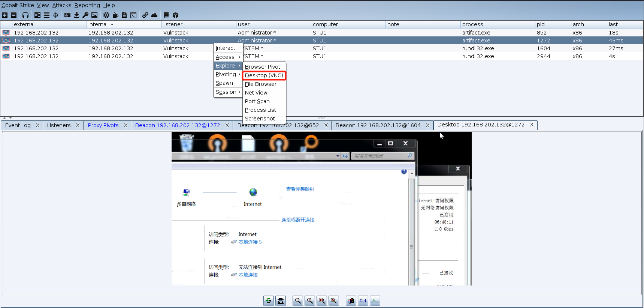
Task: Choose Interact from the context menu
Action: (228, 48)
